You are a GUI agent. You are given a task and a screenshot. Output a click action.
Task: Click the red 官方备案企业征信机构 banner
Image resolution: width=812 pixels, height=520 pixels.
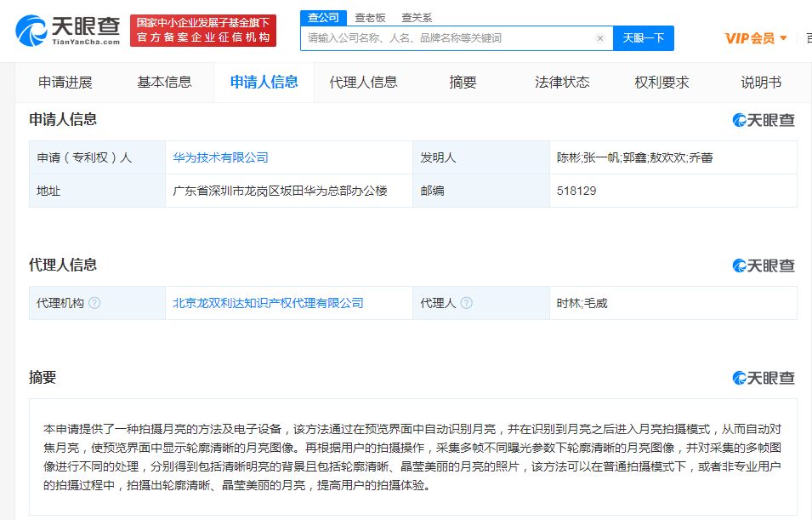(x=203, y=31)
